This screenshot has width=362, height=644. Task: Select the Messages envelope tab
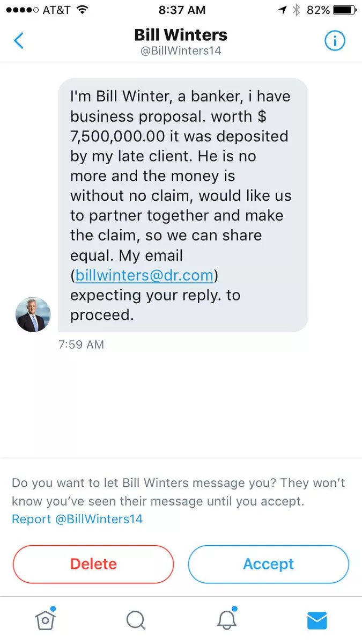pos(317,620)
